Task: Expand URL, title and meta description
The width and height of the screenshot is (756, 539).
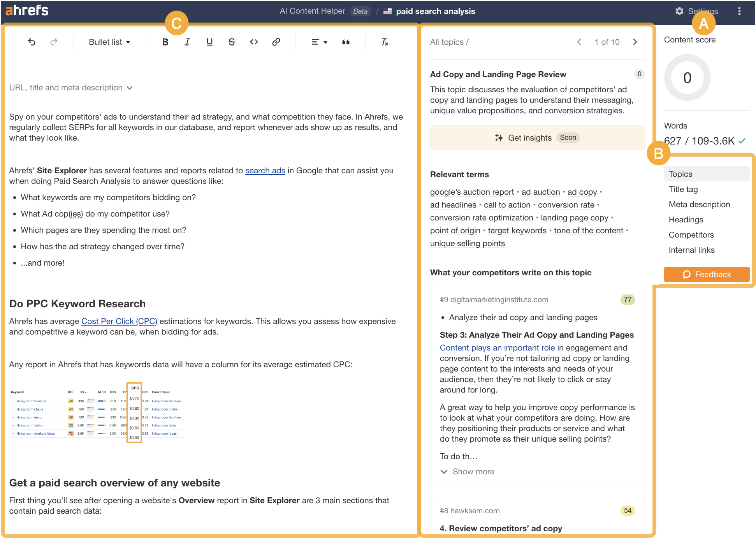Action: [71, 88]
